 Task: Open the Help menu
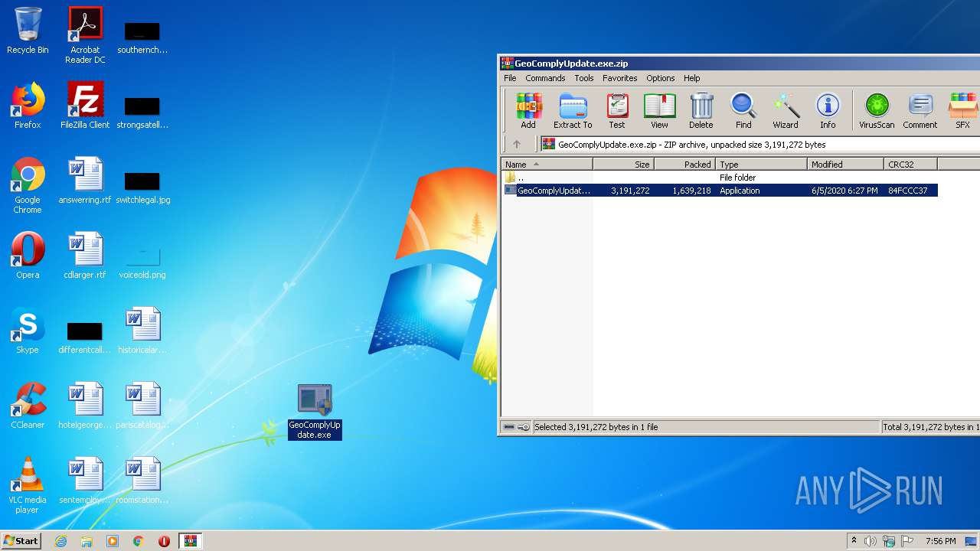pos(692,78)
